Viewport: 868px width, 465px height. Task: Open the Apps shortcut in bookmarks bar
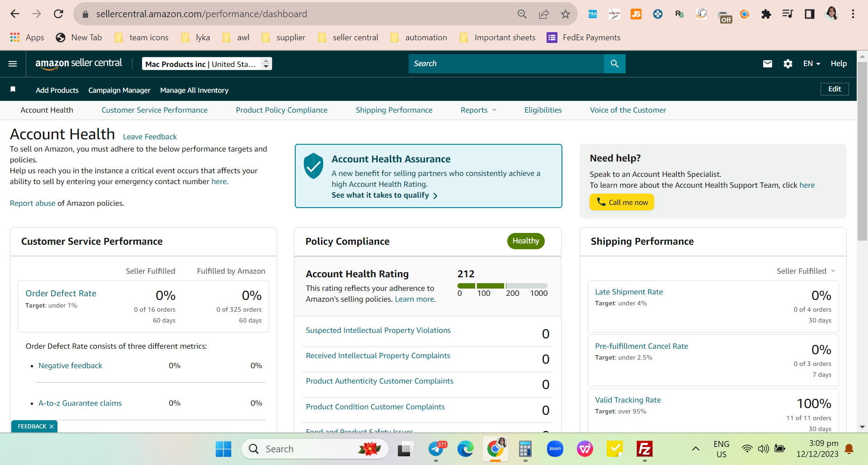pos(27,38)
